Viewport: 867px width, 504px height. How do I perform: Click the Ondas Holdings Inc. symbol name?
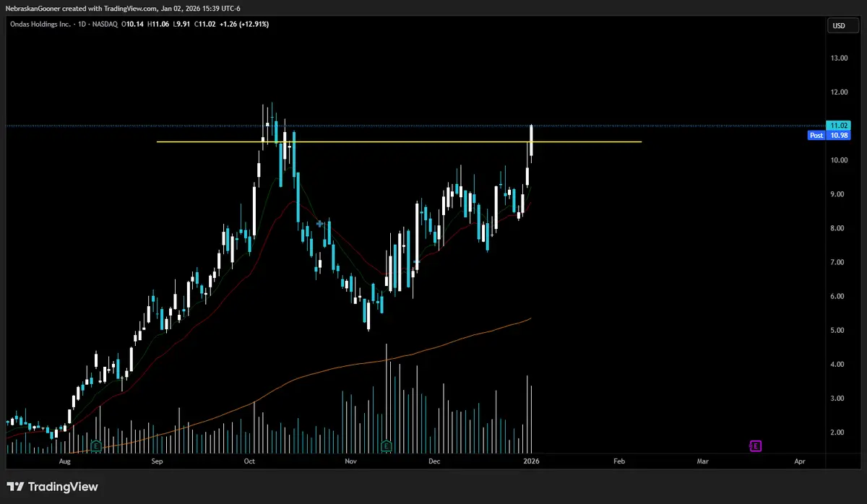41,26
